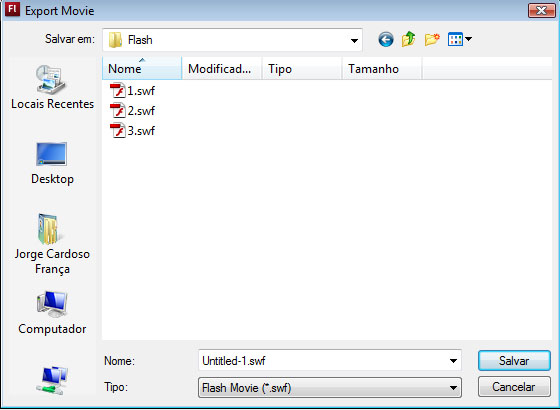The image size is (560, 410).
Task: Open the Tipo Flash Movie dropdown
Action: pyautogui.click(x=330, y=388)
